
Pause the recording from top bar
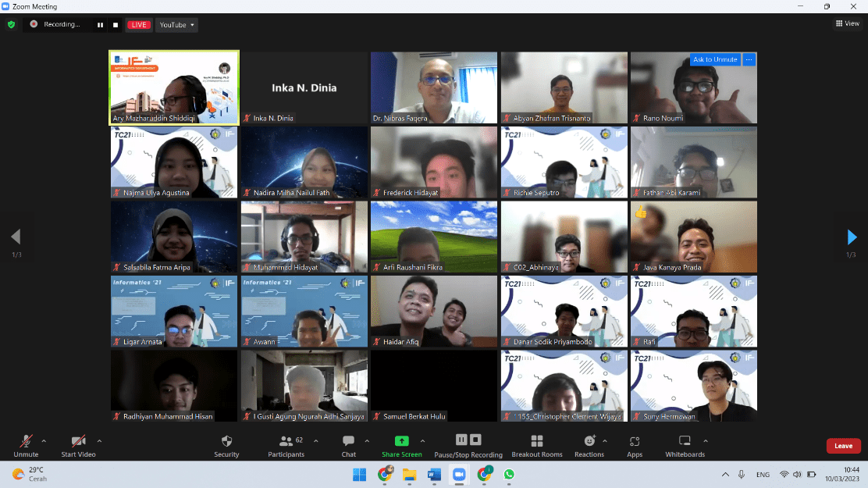pos(100,25)
